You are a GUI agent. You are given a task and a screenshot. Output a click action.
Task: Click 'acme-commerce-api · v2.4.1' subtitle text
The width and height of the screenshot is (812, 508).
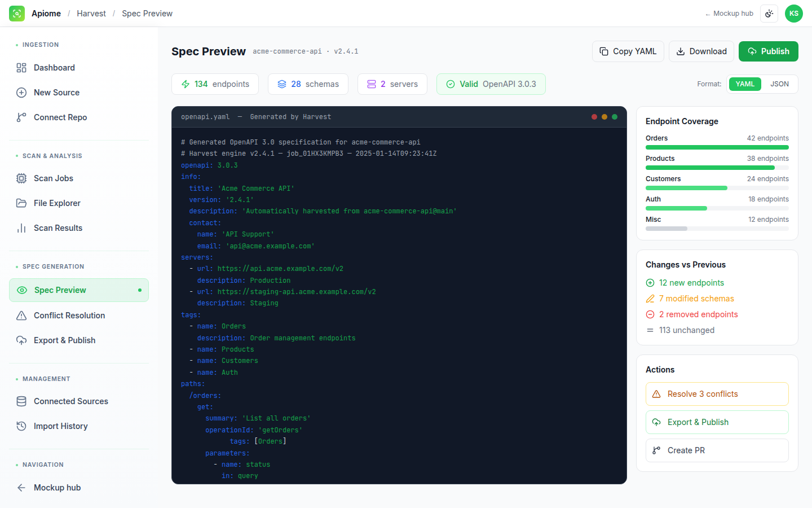[x=306, y=51]
